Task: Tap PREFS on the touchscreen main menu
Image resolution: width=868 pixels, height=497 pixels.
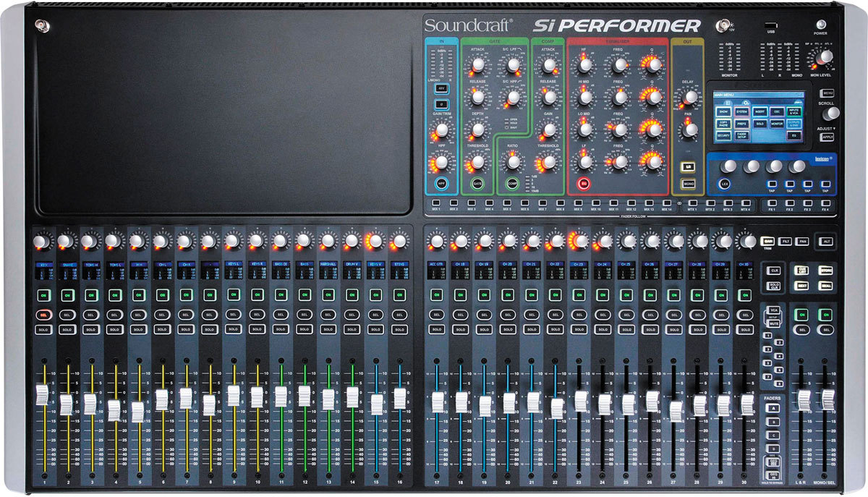Action: point(741,124)
